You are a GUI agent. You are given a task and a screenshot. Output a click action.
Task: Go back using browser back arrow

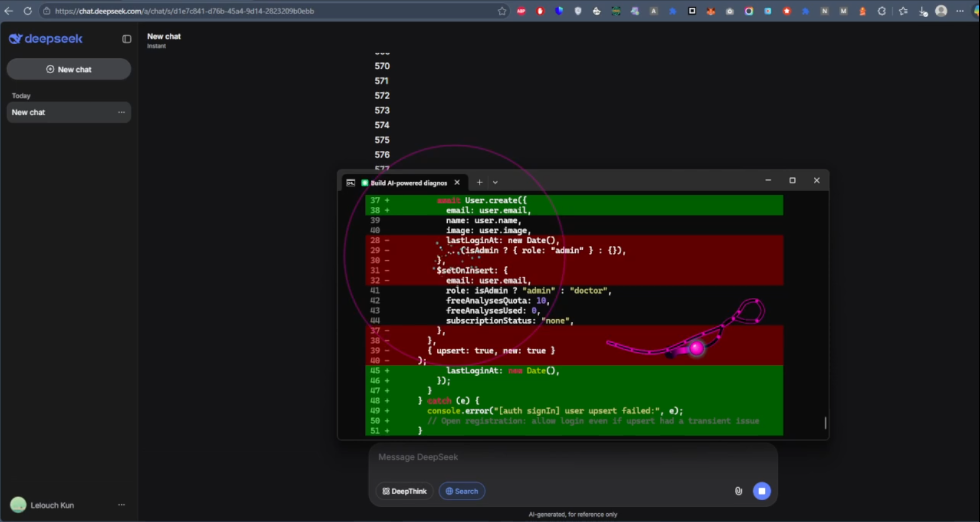[9, 11]
